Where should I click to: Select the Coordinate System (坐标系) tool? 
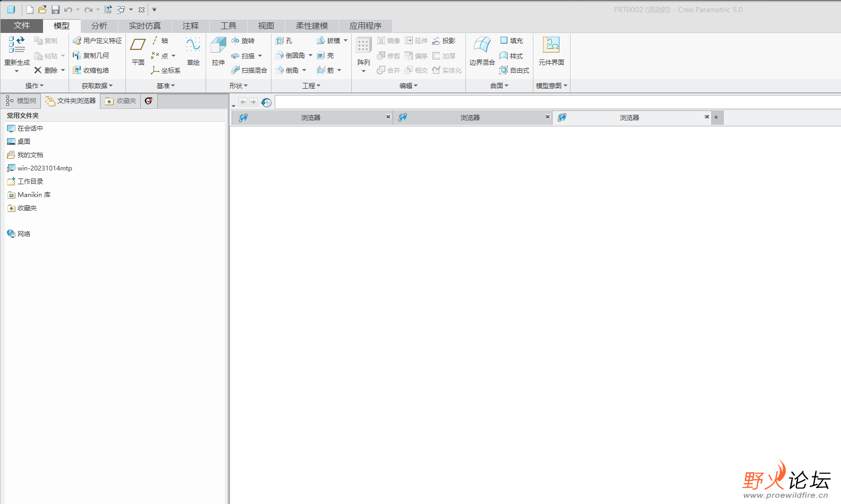tap(166, 70)
